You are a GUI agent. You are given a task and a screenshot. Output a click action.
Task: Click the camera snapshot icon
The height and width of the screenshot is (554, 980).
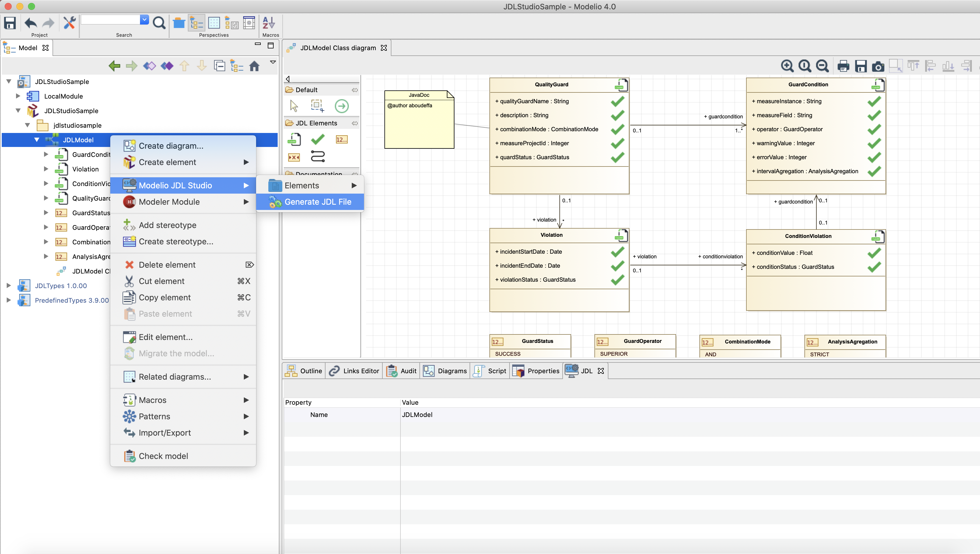(x=878, y=66)
